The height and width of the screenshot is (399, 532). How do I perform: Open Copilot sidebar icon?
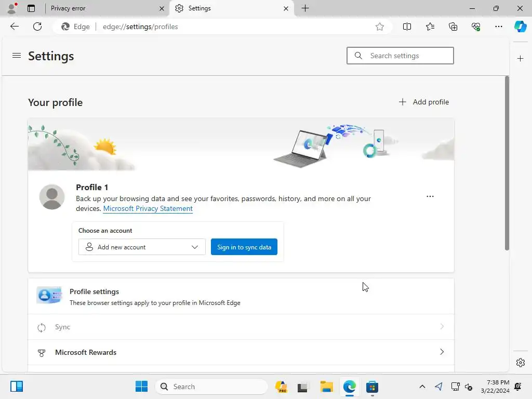click(x=520, y=26)
